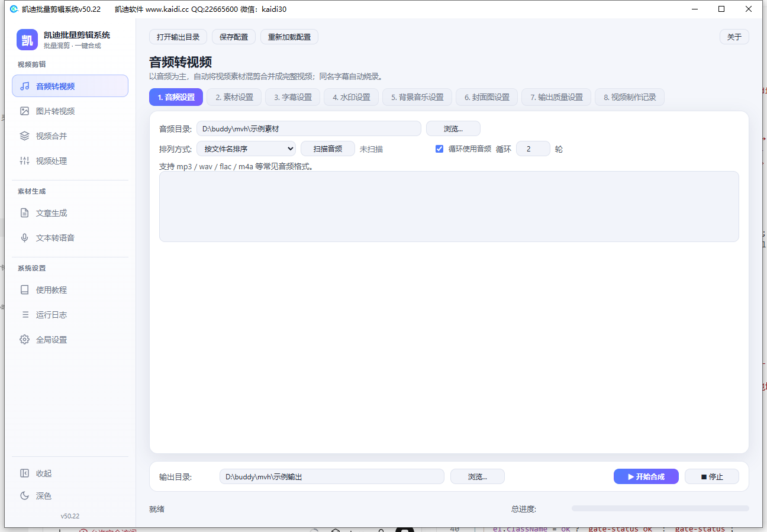
Task: Click the document icon beside 文章生成
Action: click(24, 212)
